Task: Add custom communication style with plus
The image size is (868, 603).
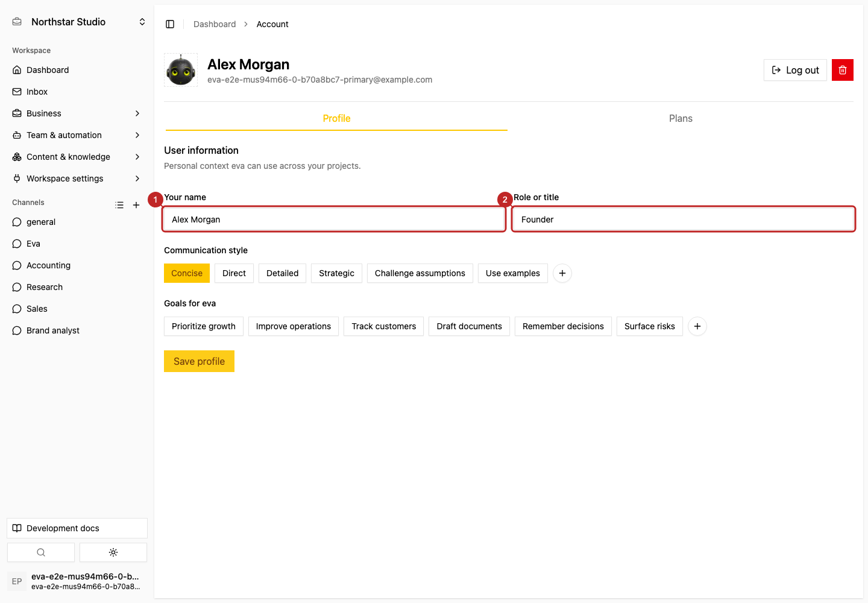Action: [562, 273]
